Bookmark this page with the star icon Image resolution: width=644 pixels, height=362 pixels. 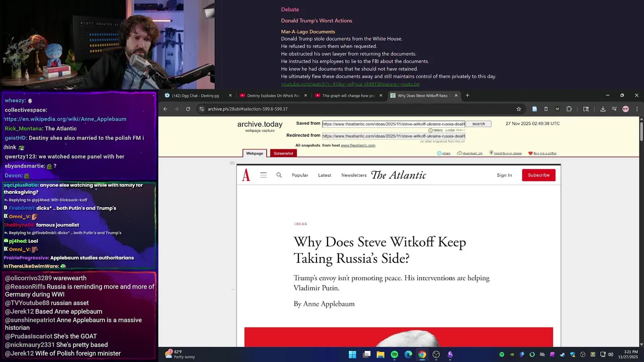pyautogui.click(x=519, y=109)
